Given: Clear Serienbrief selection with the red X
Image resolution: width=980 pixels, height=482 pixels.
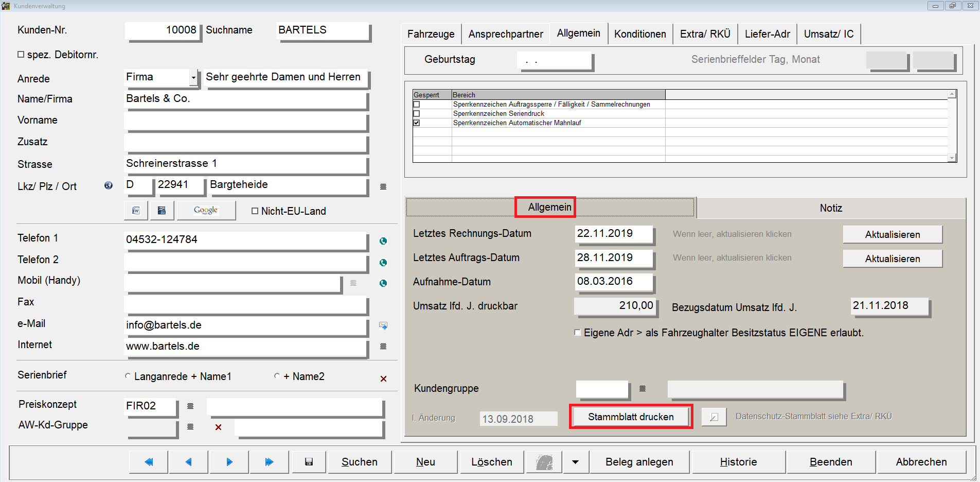Looking at the screenshot, I should (383, 378).
